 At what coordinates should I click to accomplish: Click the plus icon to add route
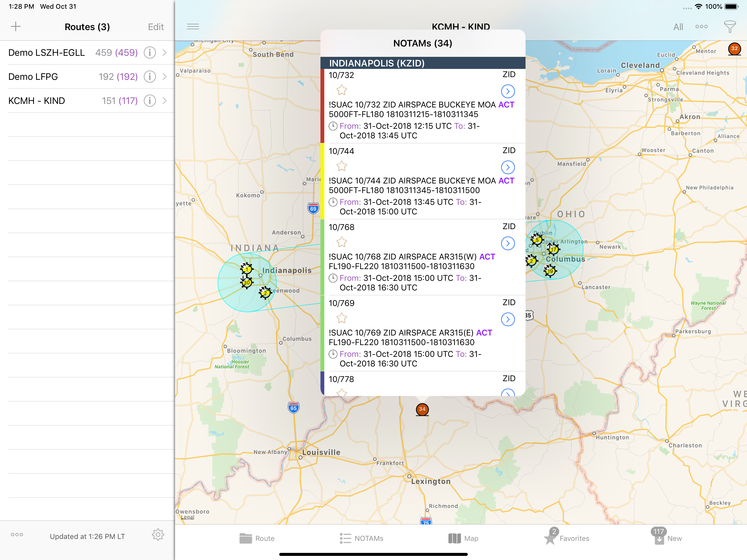pos(16,26)
